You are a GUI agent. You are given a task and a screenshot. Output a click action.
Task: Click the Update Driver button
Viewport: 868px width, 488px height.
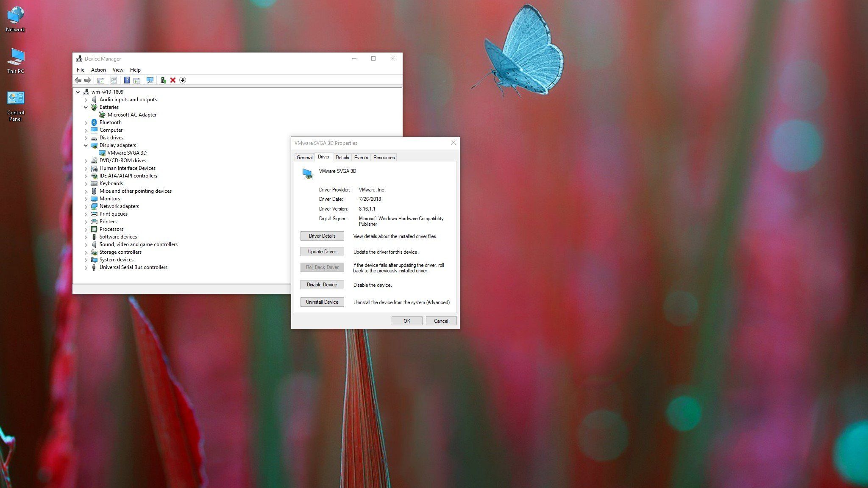click(322, 252)
